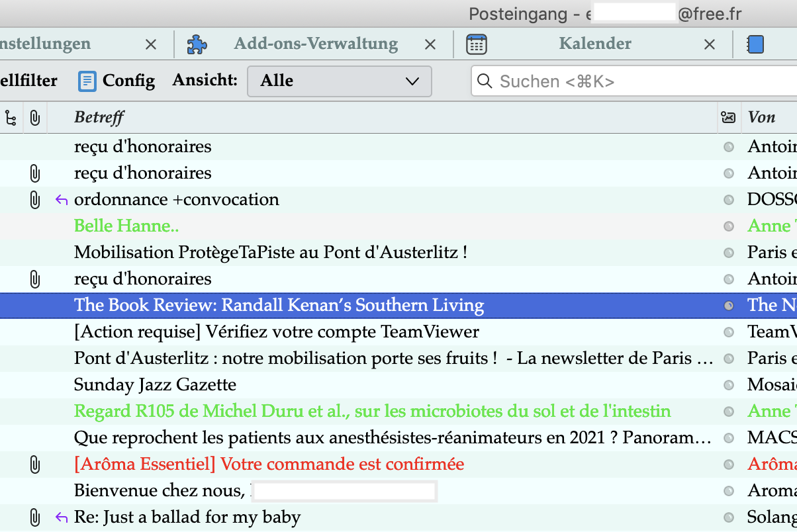Viewport: 797px width, 532px height.
Task: Click the Config document icon
Action: [x=87, y=81]
